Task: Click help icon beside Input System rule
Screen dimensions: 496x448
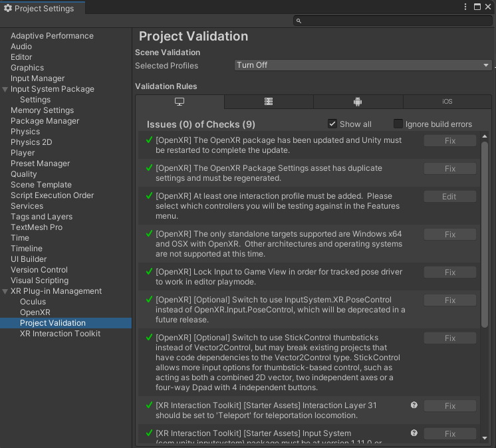Action: point(414,433)
